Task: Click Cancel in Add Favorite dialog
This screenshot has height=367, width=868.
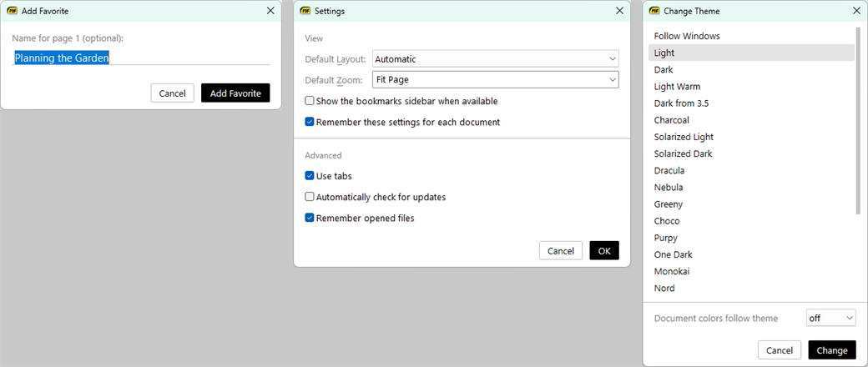Action: [x=172, y=93]
